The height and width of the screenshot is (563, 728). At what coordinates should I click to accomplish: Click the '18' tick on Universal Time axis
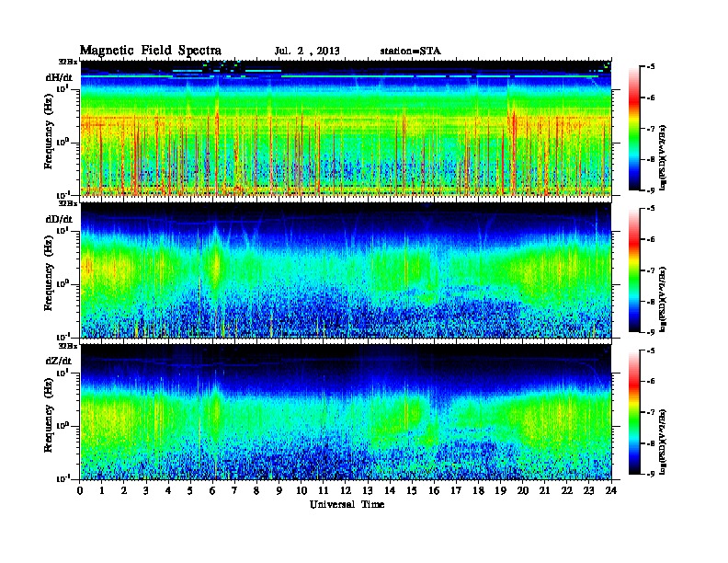pos(478,490)
